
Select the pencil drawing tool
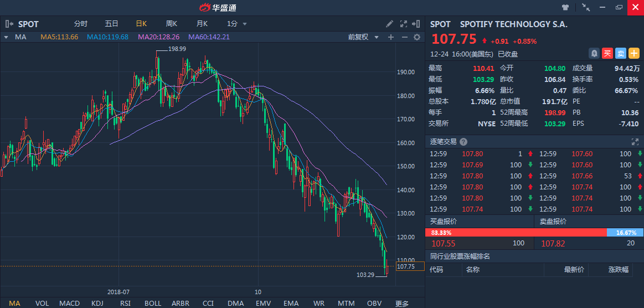pyautogui.click(x=389, y=24)
